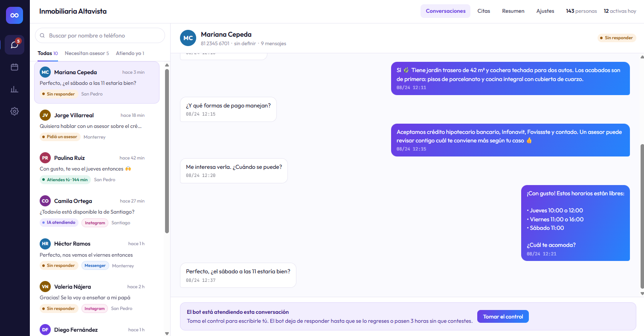Select the Todas 10 filter tab
This screenshot has width=644, height=336.
pyautogui.click(x=48, y=53)
